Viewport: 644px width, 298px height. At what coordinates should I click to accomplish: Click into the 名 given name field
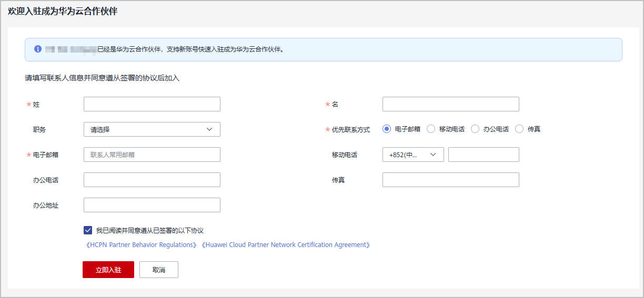tap(450, 104)
